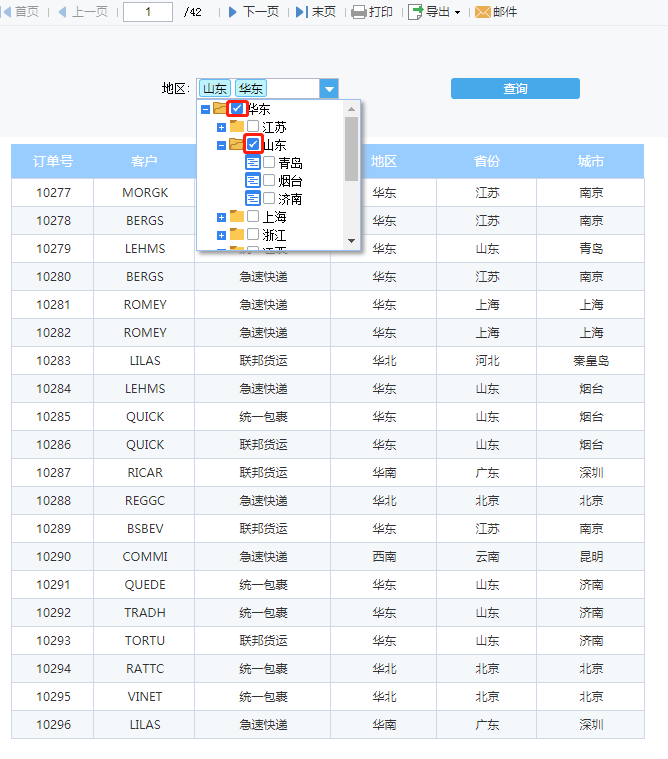
Task: Check the 浙江 checkbox
Action: point(253,234)
